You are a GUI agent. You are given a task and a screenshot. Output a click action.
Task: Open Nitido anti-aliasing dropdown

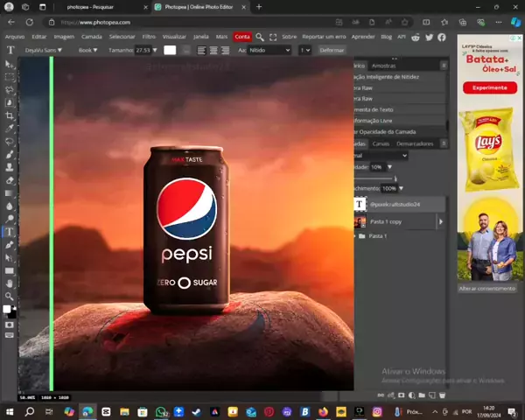coord(269,50)
